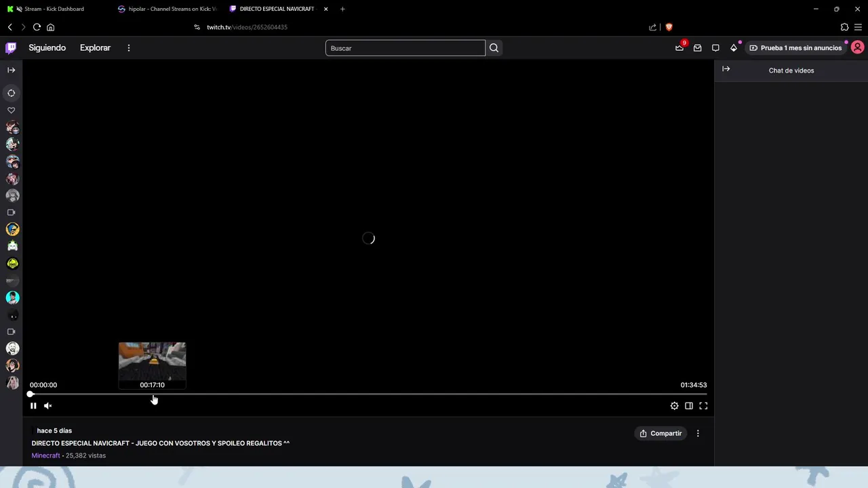Open the Brave Shields lion icon

click(x=669, y=27)
